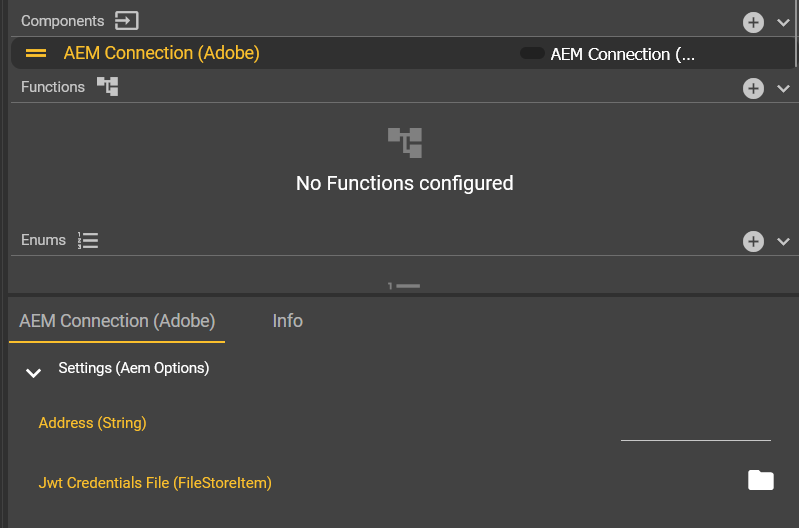Viewport: 799px width, 528px height.
Task: Click the large No Functions configured icon
Action: point(404,142)
